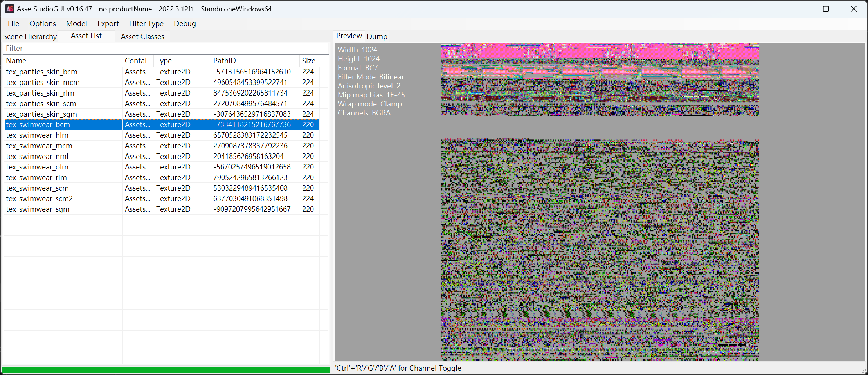Sort list by Size column header
The image size is (868, 375).
(x=309, y=61)
